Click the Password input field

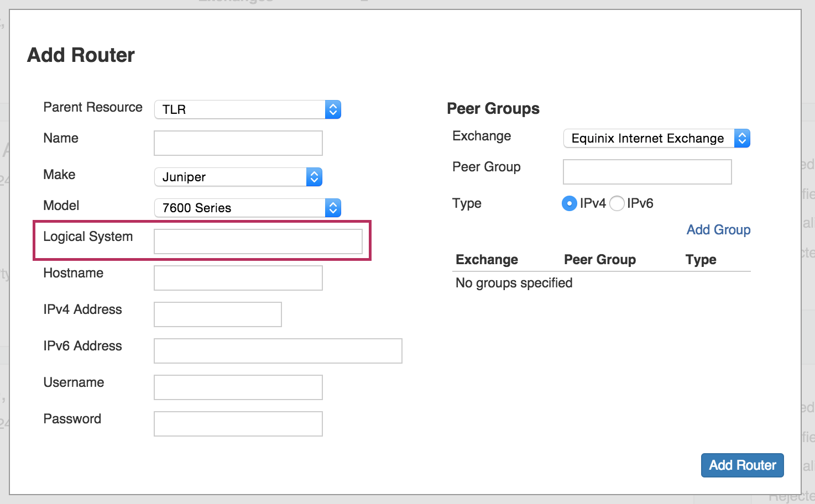[x=238, y=424]
